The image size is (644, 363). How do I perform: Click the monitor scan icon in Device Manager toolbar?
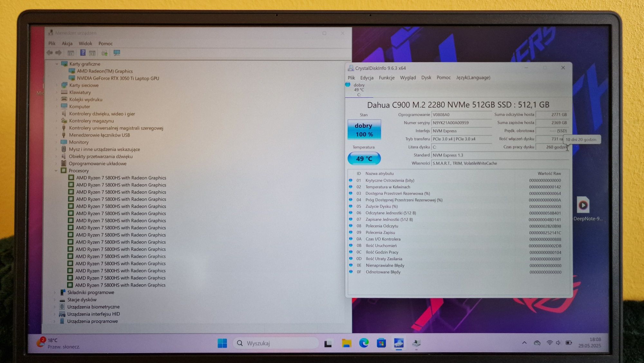117,53
